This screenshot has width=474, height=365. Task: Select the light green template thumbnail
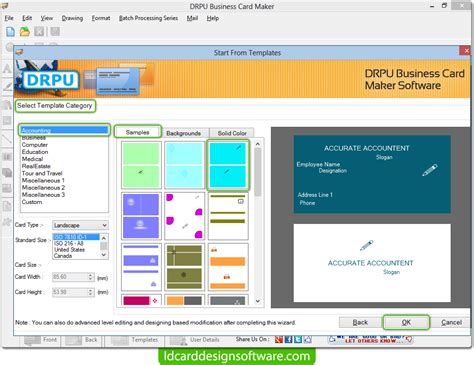pos(141,165)
